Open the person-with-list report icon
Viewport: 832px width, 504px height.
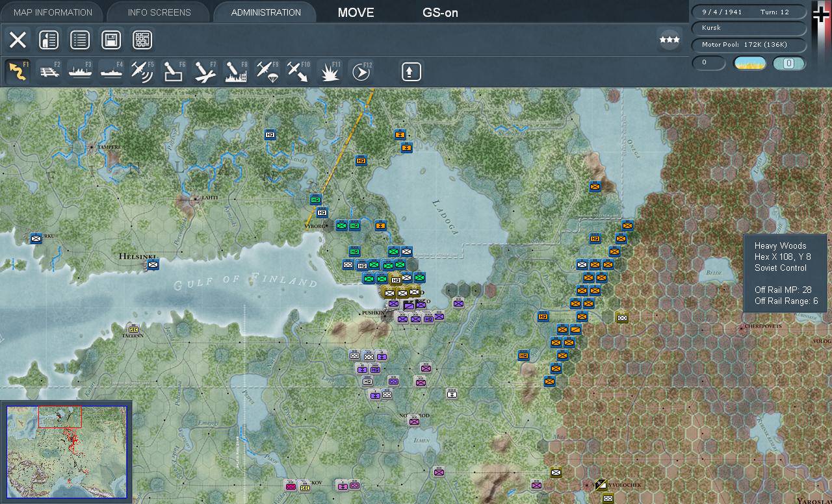(49, 40)
